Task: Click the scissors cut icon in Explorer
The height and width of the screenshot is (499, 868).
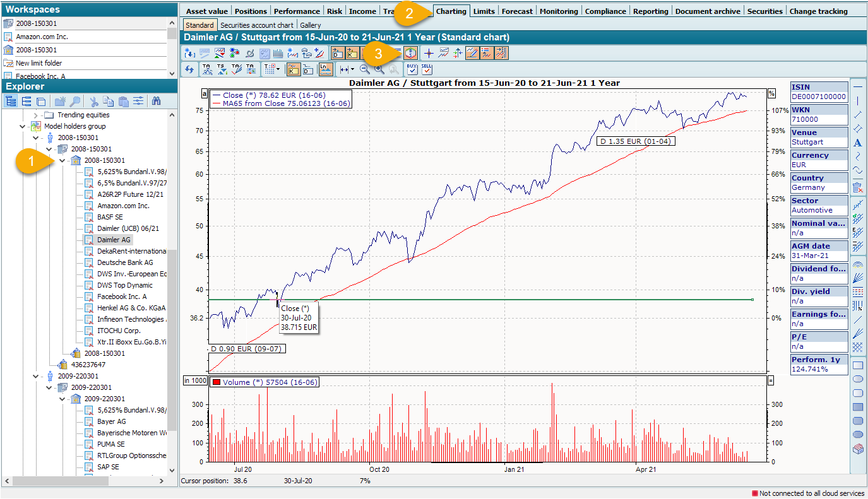Action: click(x=93, y=101)
